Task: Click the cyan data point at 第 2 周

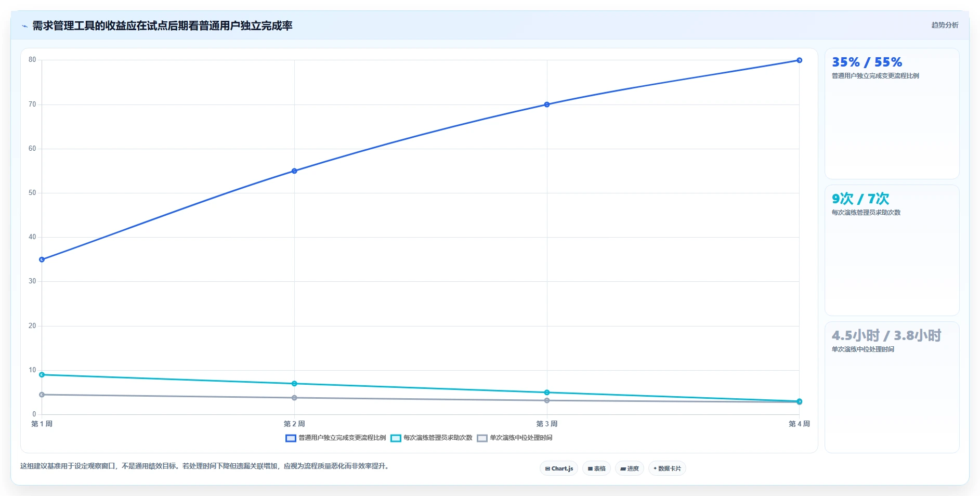Action: pyautogui.click(x=294, y=384)
